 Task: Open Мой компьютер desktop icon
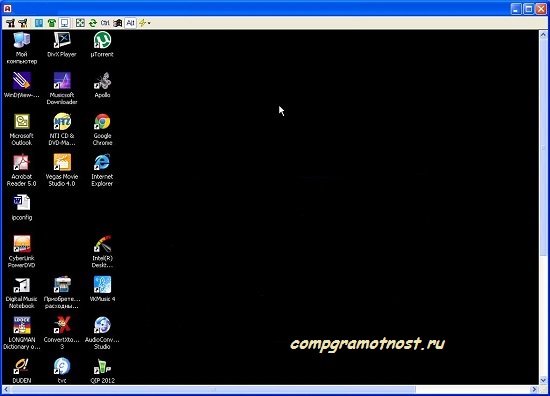click(21, 48)
